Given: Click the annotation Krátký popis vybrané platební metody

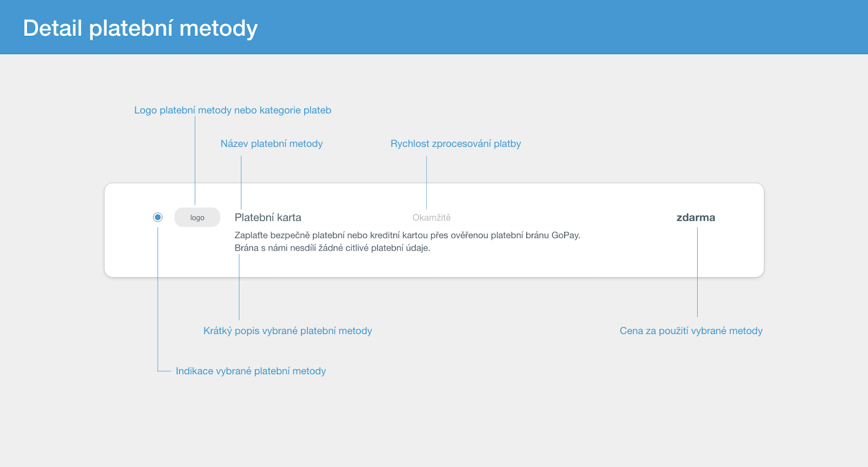Looking at the screenshot, I should [288, 331].
